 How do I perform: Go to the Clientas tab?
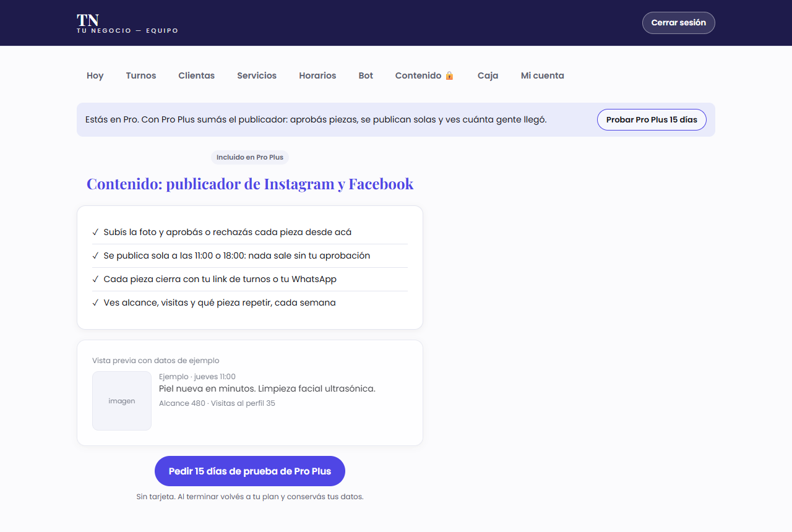click(197, 75)
